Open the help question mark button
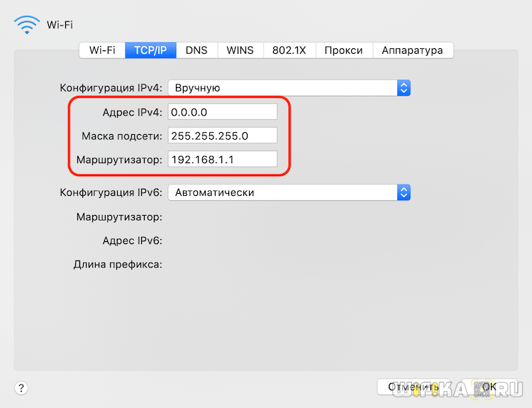532x408 pixels. pos(21,387)
